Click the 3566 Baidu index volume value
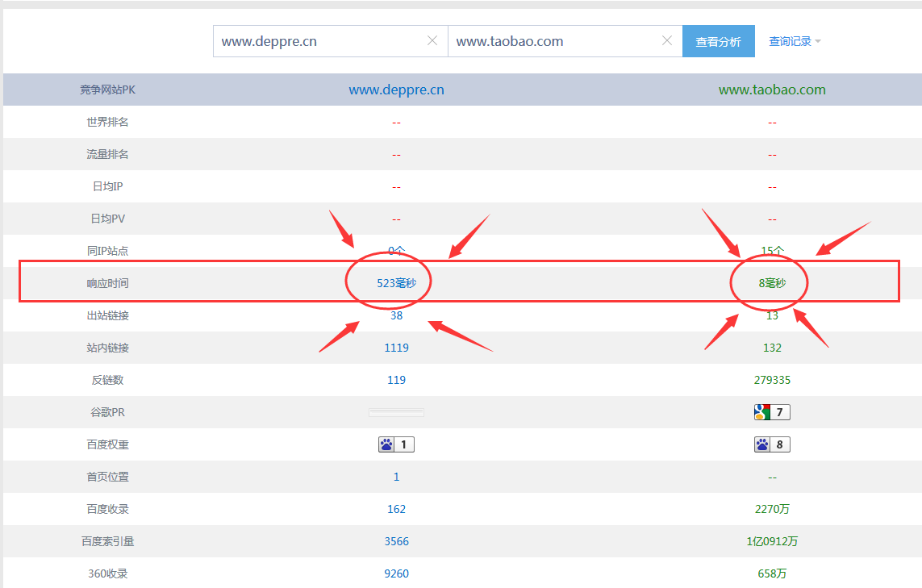Screen dimensions: 922x588 (396, 541)
